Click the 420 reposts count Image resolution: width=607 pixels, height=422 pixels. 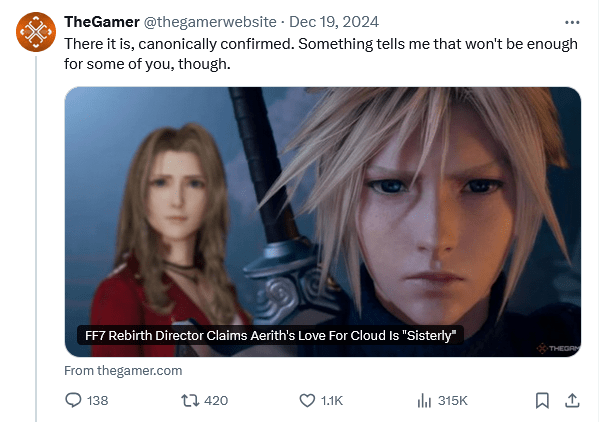[x=216, y=400]
